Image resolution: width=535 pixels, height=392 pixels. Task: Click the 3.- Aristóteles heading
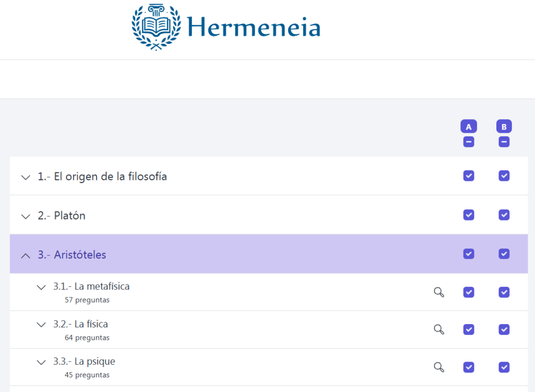pos(72,255)
